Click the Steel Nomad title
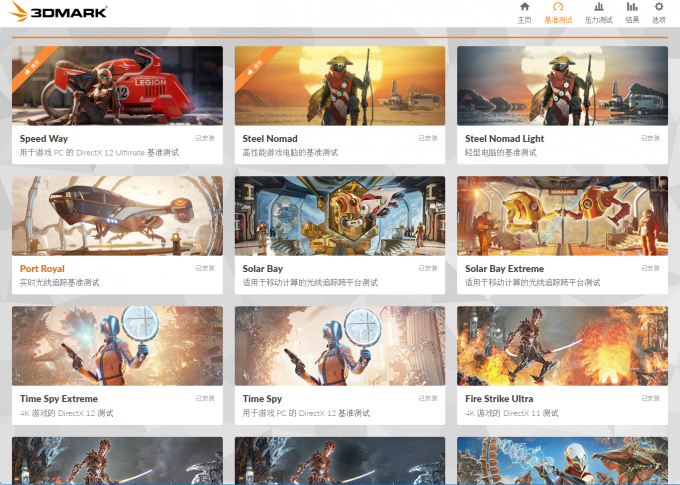Viewport: 680px width, 485px height. pos(270,139)
